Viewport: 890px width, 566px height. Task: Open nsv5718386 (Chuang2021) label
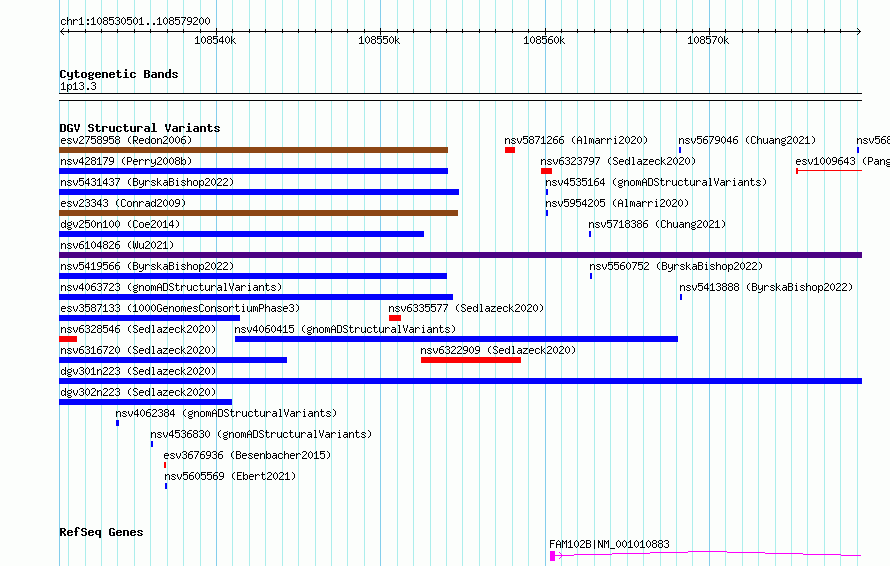click(657, 224)
